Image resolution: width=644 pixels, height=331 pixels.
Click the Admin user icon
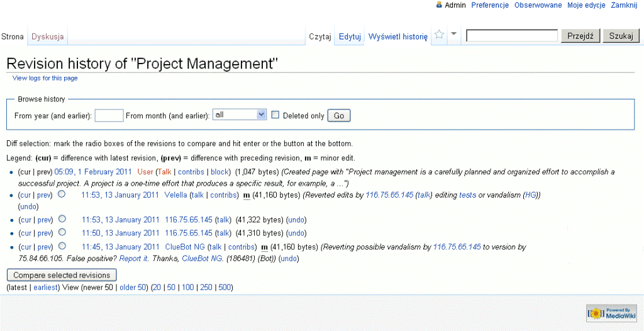tap(439, 5)
